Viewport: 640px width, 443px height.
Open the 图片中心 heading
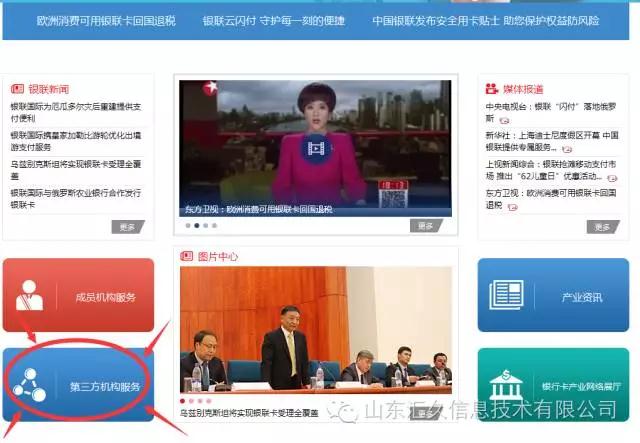click(x=218, y=256)
